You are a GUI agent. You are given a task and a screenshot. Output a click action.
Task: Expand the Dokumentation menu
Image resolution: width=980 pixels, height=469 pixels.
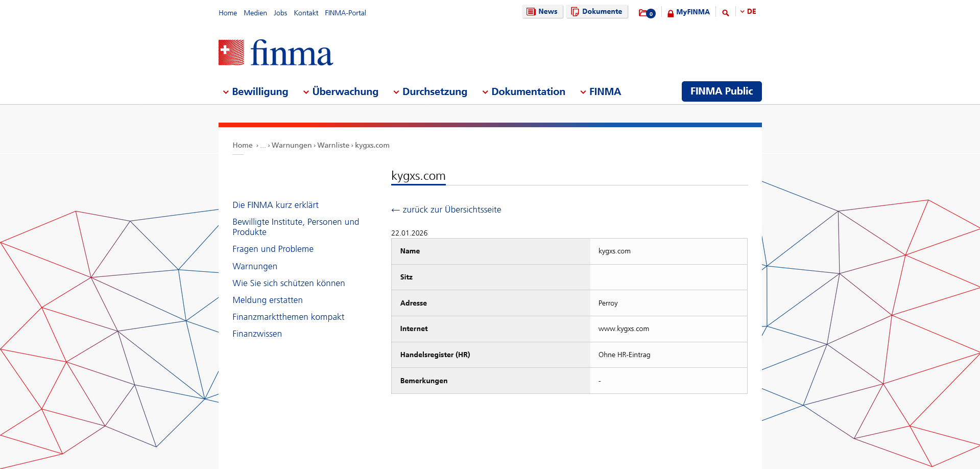523,92
